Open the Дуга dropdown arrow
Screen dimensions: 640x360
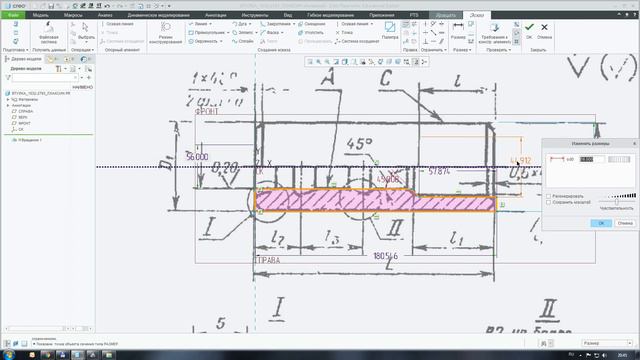point(250,24)
